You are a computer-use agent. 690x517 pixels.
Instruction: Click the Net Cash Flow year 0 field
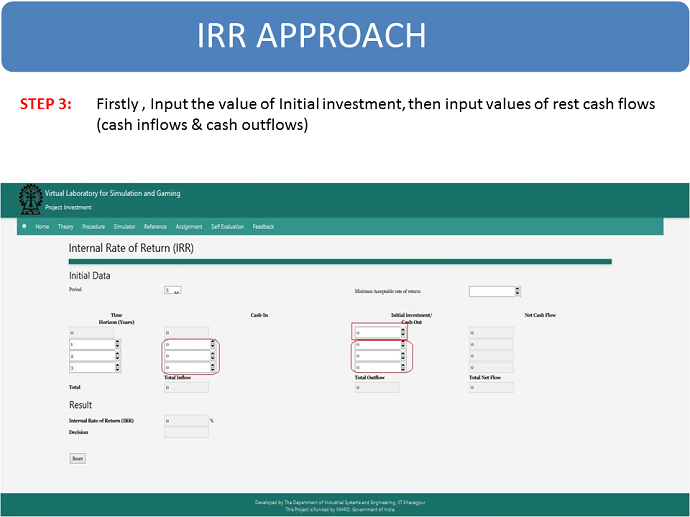point(491,333)
